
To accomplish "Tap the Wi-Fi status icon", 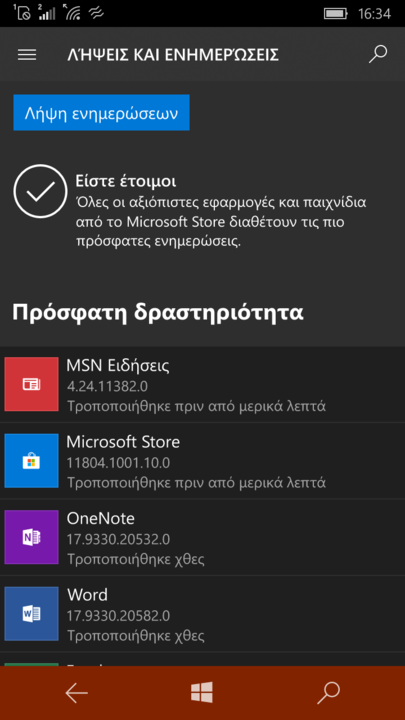I will [73, 12].
